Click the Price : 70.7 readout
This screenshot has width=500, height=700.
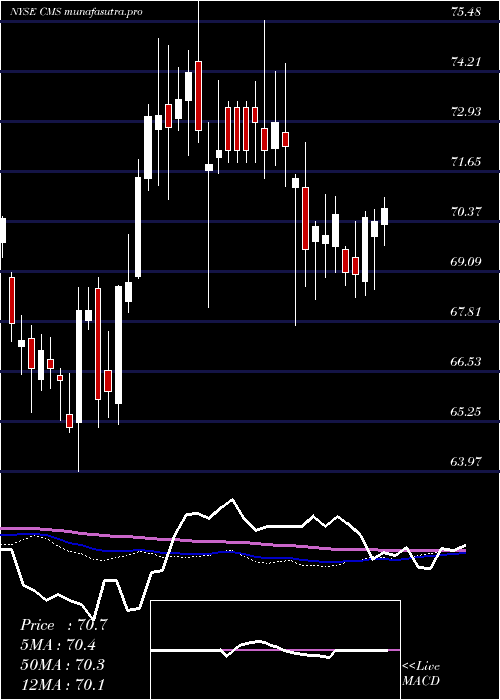[x=64, y=625]
